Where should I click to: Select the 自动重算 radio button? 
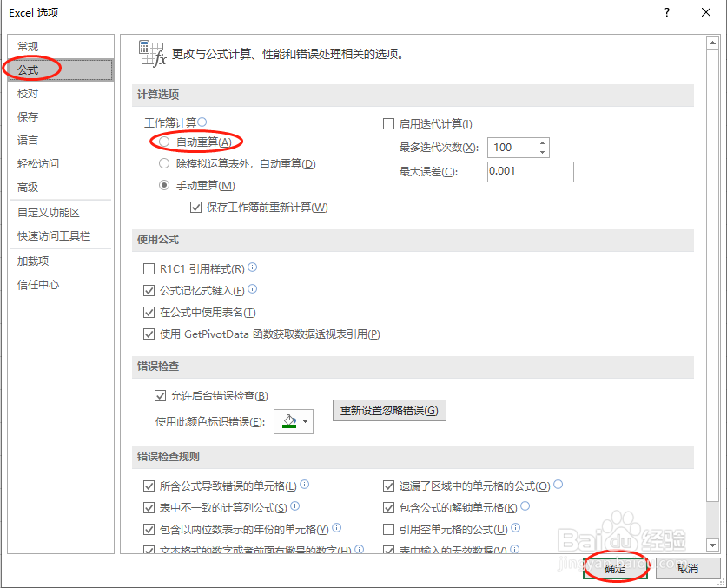coord(164,142)
